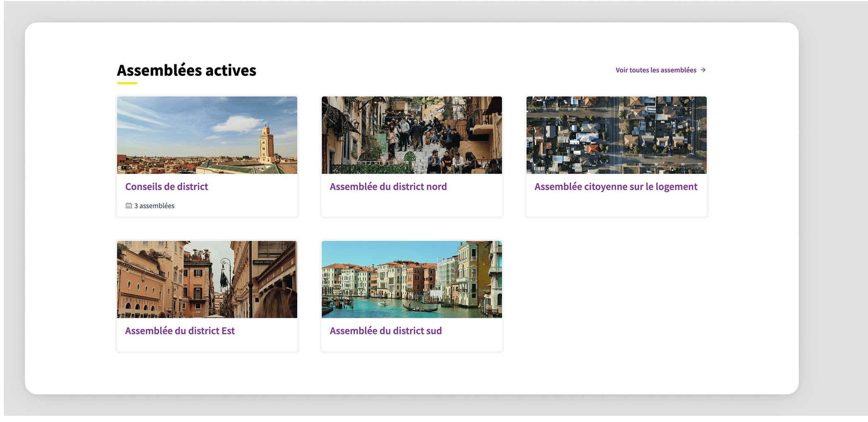This screenshot has height=422, width=868.
Task: Open the 'Assemblée du district Est' link
Action: click(x=180, y=331)
